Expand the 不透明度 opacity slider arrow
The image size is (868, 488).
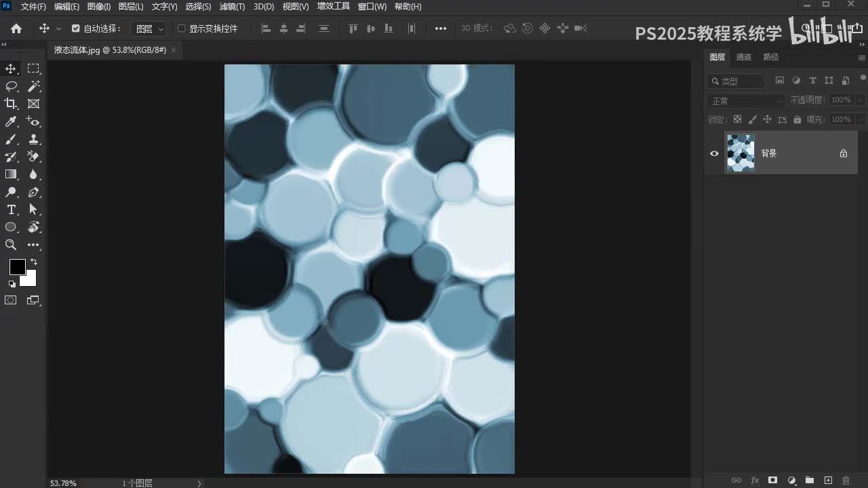861,100
